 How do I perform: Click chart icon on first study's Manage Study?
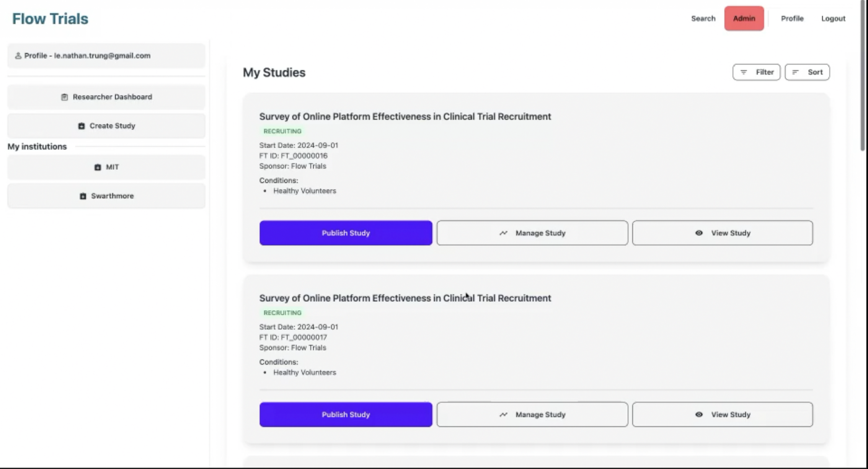click(503, 233)
